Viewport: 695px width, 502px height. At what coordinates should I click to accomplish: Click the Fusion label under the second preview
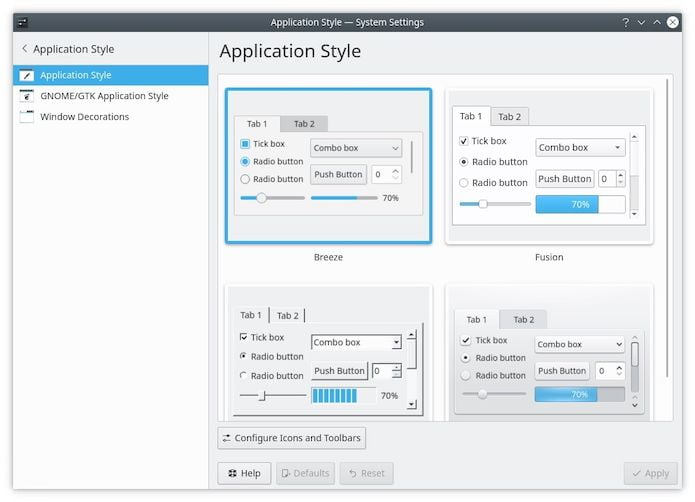pos(549,257)
